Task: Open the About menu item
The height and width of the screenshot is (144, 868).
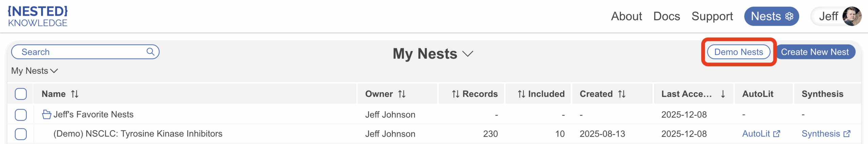Action: pyautogui.click(x=626, y=16)
